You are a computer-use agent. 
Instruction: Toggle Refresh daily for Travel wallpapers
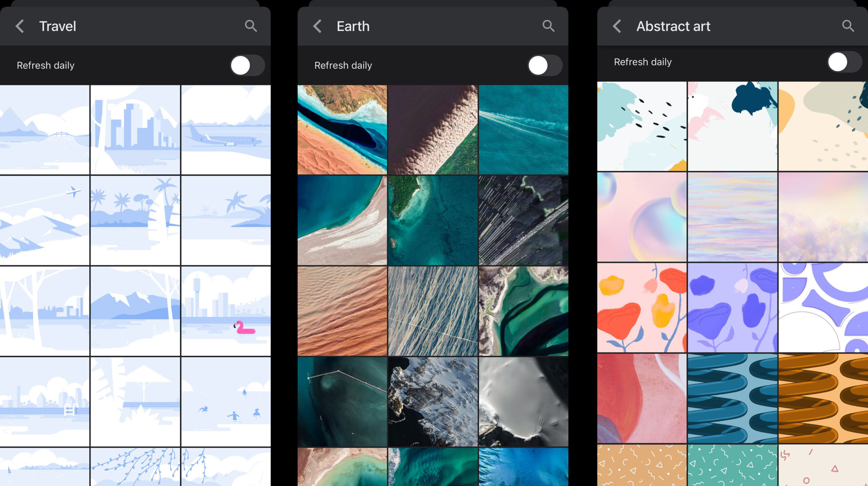(x=247, y=65)
